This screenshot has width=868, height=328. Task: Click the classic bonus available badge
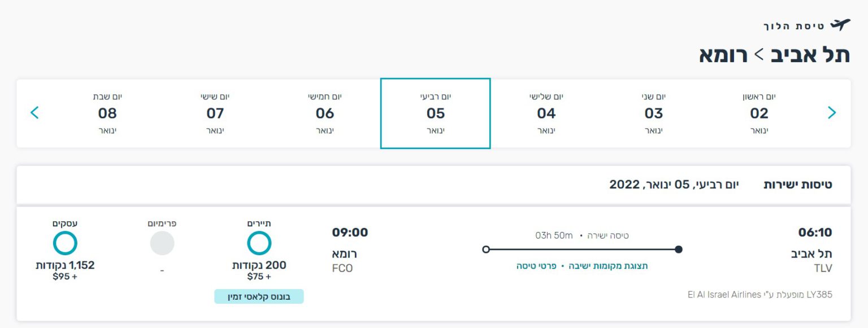point(259,296)
